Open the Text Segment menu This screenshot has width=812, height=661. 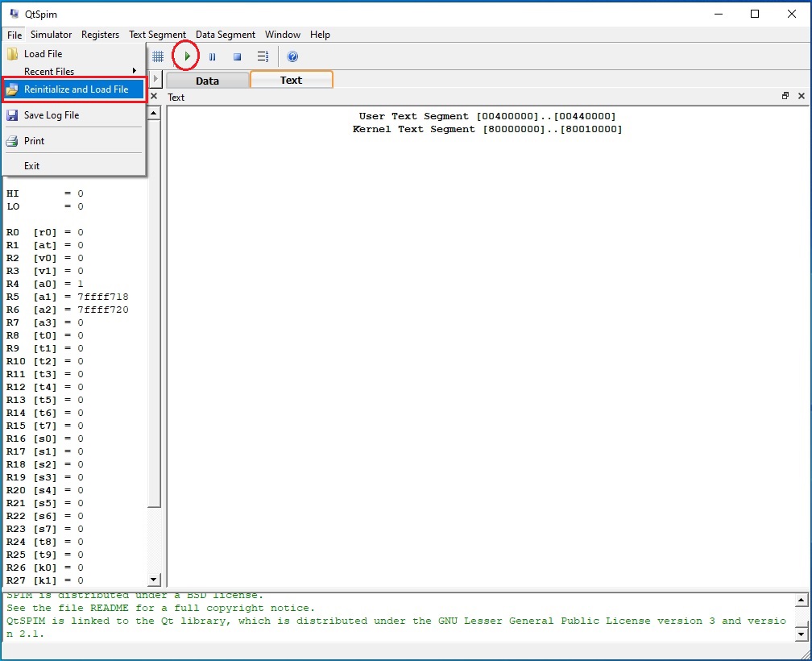pyautogui.click(x=157, y=35)
